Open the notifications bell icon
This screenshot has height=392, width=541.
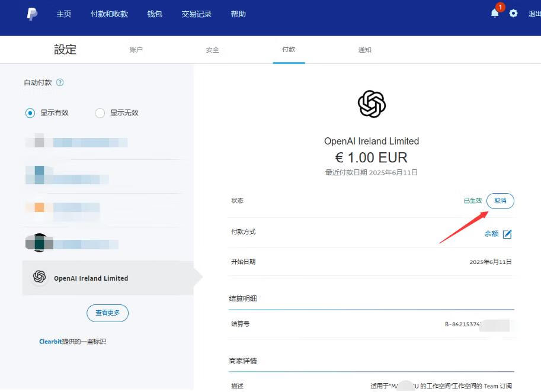pyautogui.click(x=495, y=13)
